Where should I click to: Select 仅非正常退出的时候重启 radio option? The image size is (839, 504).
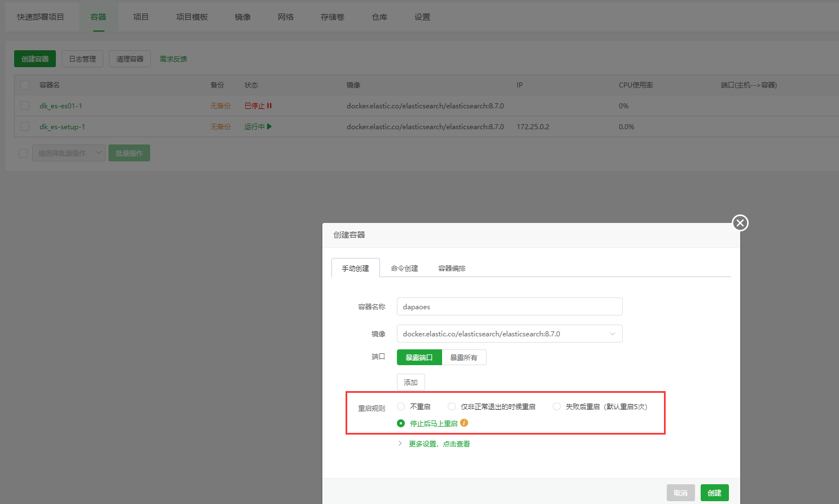pyautogui.click(x=452, y=406)
